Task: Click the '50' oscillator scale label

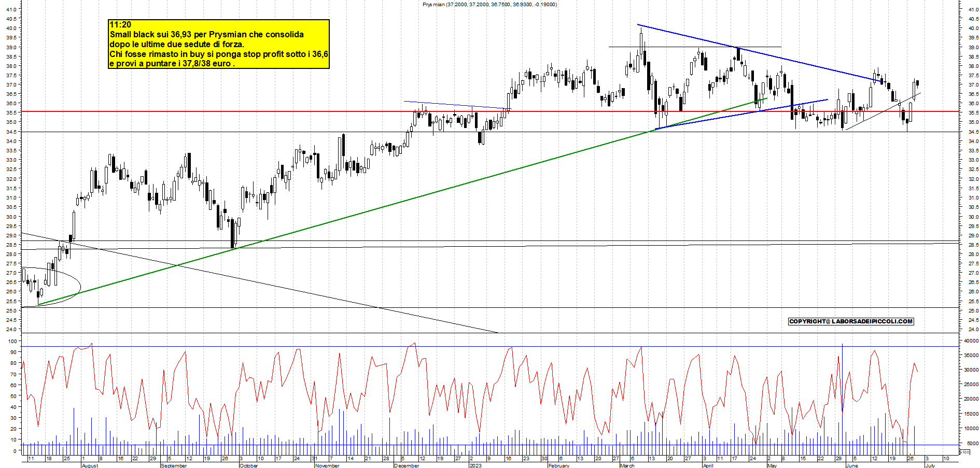Action: coord(14,396)
